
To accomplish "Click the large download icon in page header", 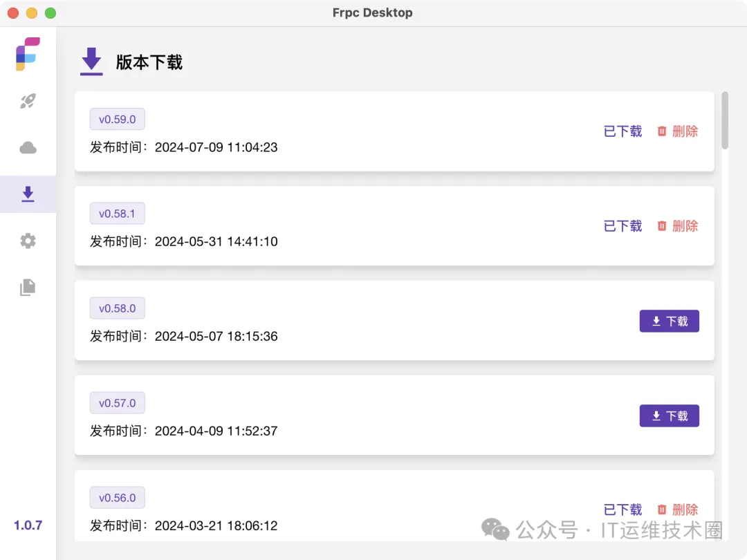I will tap(91, 62).
